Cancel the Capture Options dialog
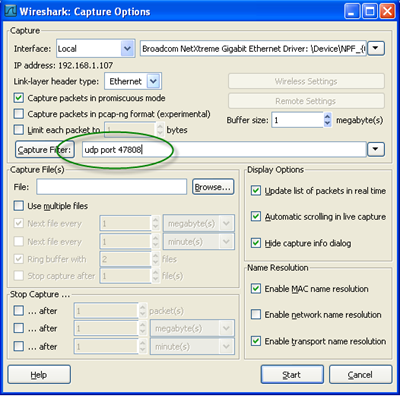 pos(360,375)
